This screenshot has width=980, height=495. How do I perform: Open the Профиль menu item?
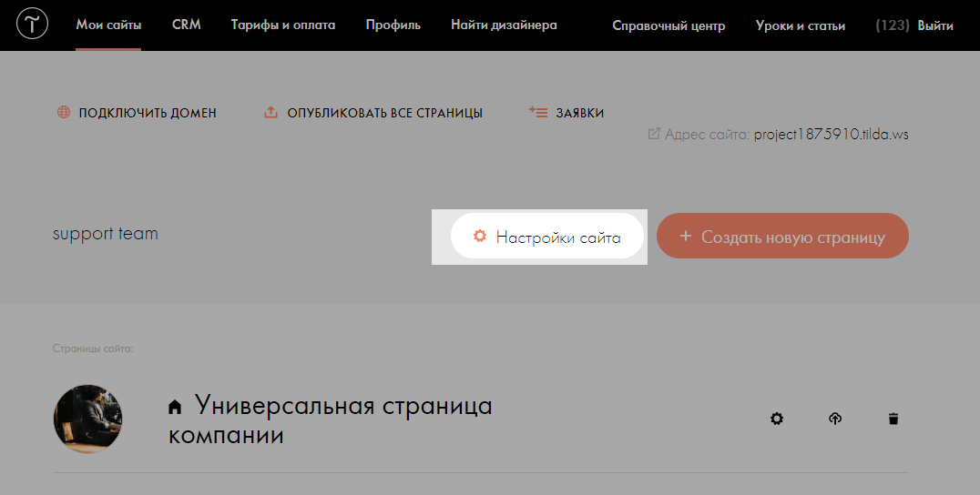[393, 25]
